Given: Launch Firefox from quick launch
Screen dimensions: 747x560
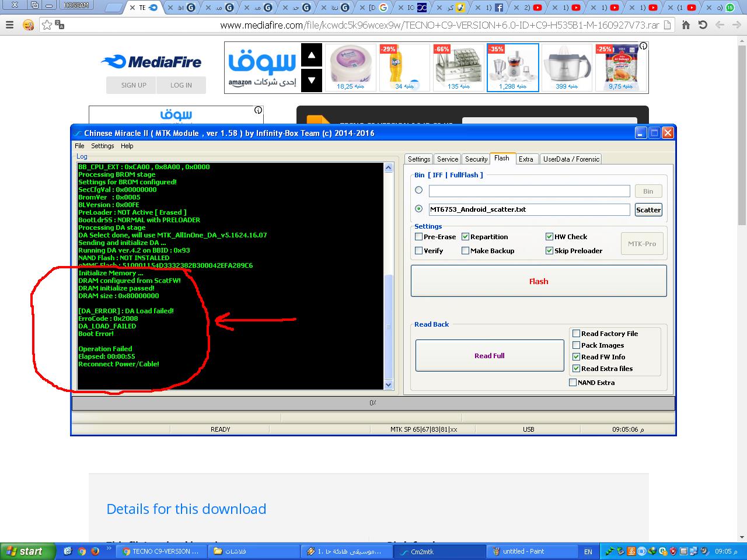Looking at the screenshot, I should [95, 551].
